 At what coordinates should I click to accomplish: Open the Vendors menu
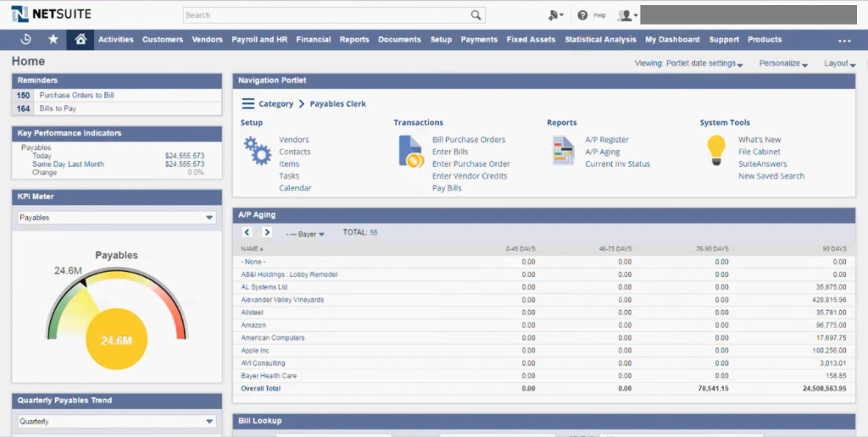(x=208, y=40)
